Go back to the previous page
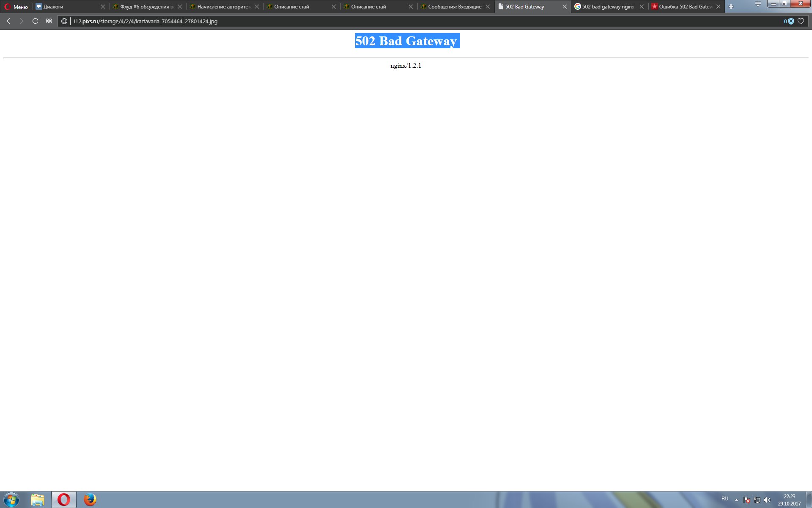Viewport: 812px width, 508px height. (x=8, y=21)
